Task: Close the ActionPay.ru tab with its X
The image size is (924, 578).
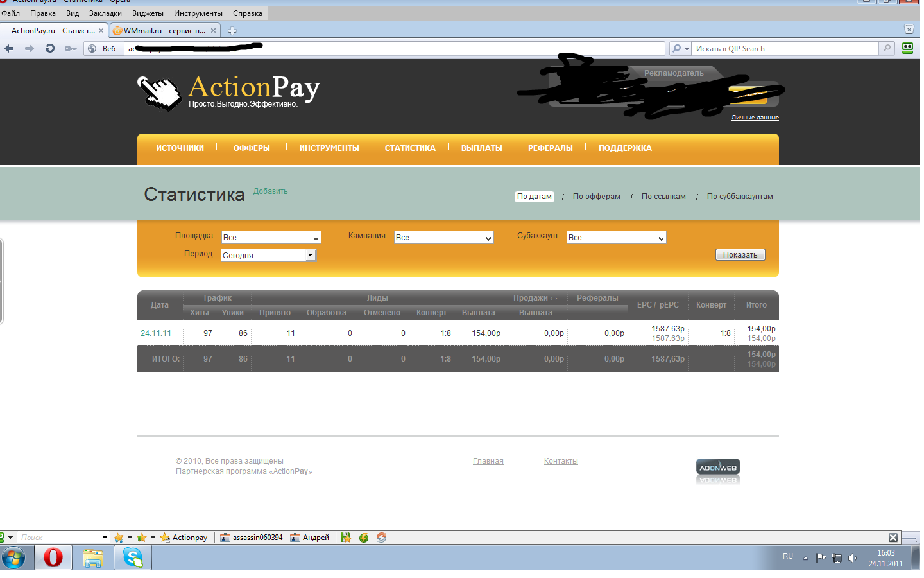Action: click(101, 30)
